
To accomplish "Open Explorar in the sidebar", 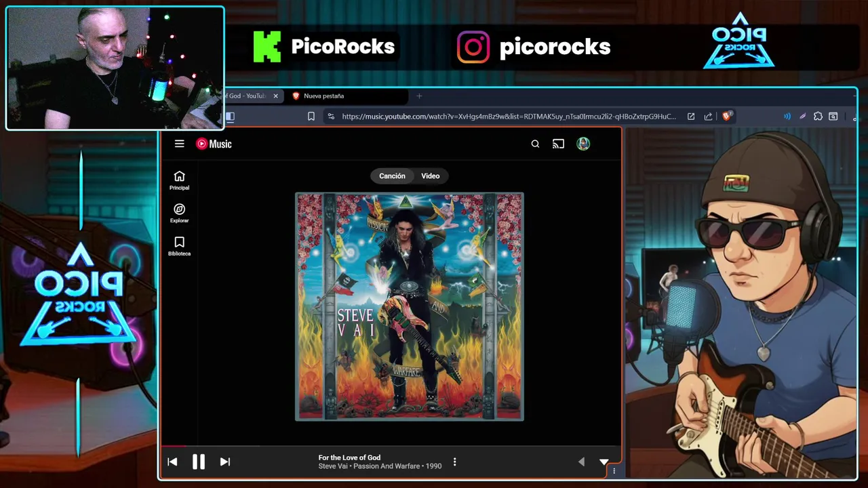I will pos(179,213).
